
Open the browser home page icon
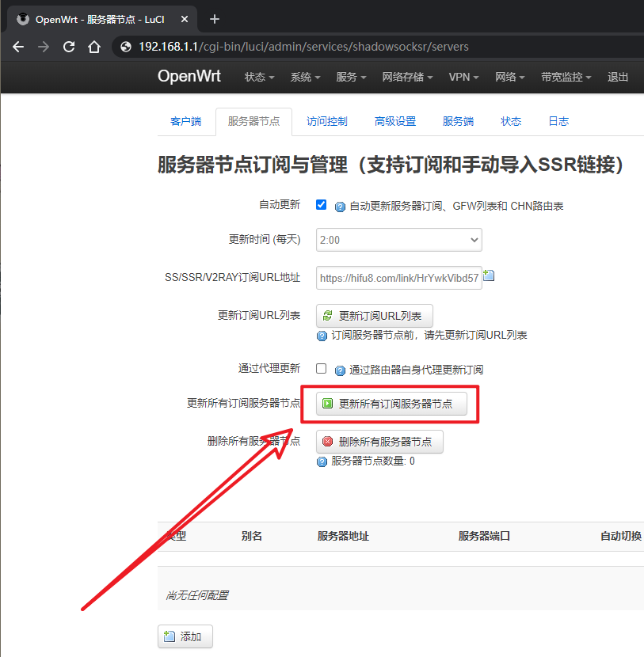pyautogui.click(x=94, y=47)
